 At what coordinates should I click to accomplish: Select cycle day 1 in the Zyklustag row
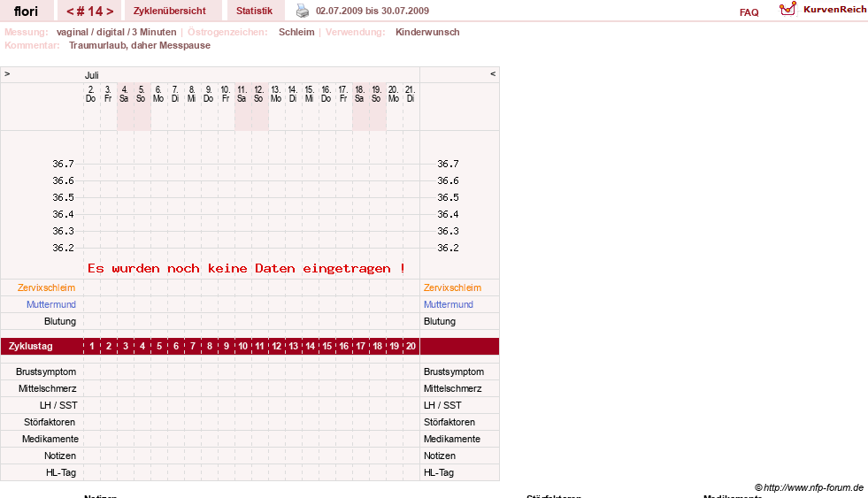tap(92, 347)
